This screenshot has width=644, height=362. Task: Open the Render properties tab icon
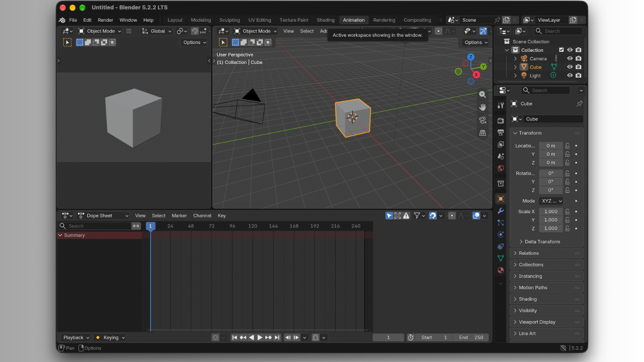(x=500, y=120)
